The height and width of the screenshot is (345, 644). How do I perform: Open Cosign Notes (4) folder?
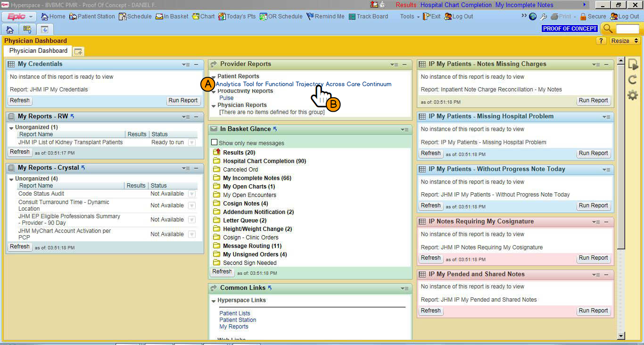click(246, 204)
